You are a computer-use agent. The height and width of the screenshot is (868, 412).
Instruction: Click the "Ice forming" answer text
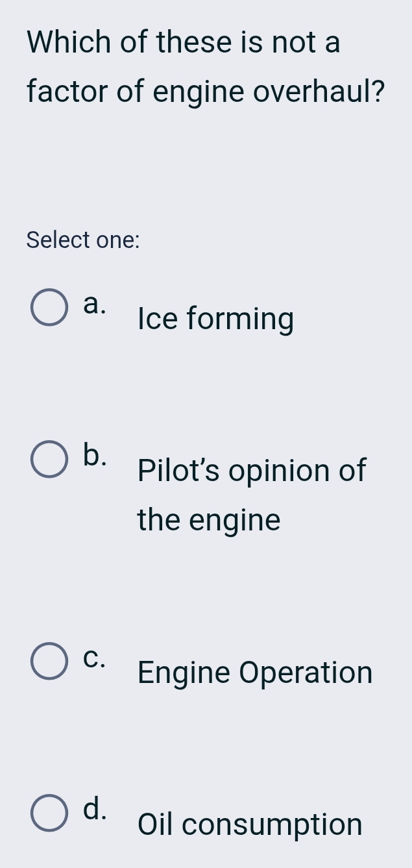click(x=215, y=319)
